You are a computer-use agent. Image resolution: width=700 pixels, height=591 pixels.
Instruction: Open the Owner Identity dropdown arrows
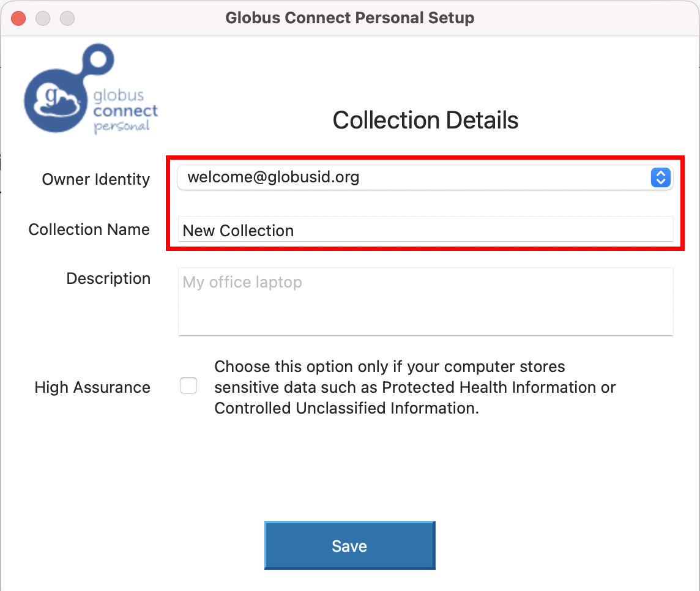pos(661,177)
